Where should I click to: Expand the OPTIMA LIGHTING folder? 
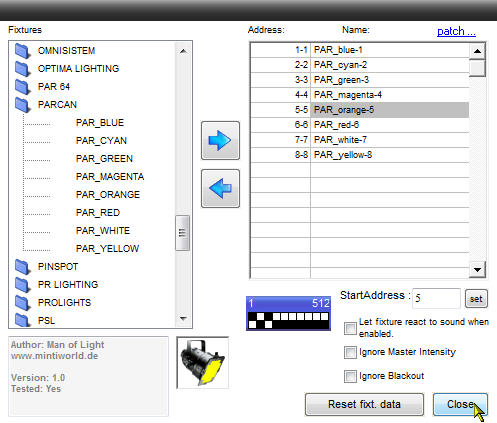(78, 69)
